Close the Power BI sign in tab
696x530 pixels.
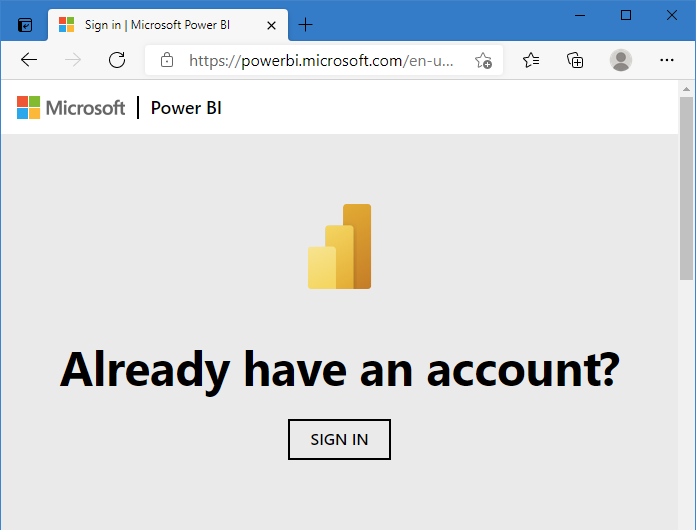pos(271,26)
